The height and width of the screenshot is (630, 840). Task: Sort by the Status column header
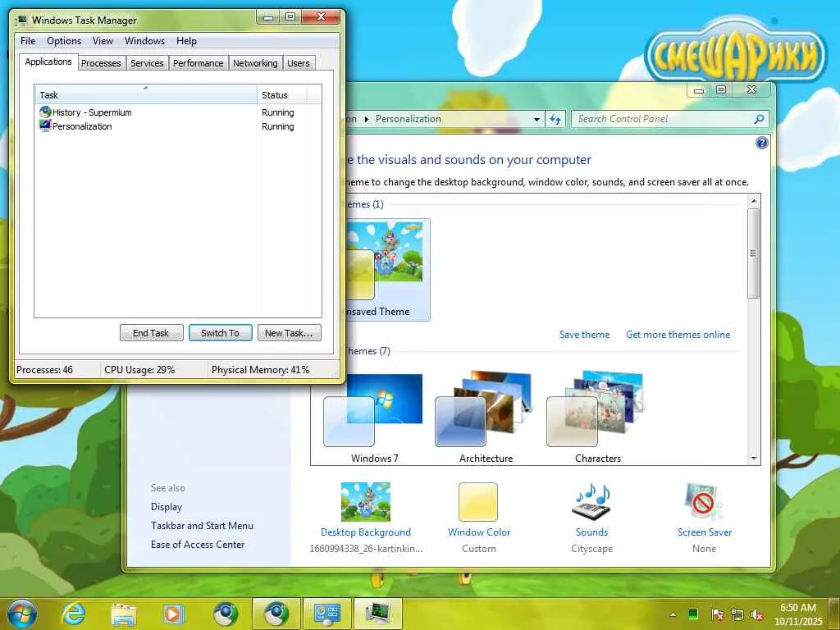tap(281, 95)
